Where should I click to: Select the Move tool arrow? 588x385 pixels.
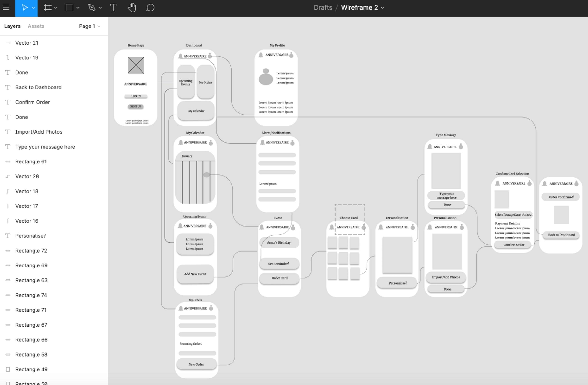24,8
